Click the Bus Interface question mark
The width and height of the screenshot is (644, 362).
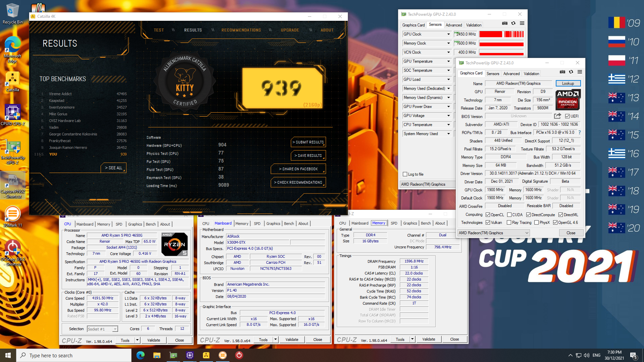tap(579, 132)
